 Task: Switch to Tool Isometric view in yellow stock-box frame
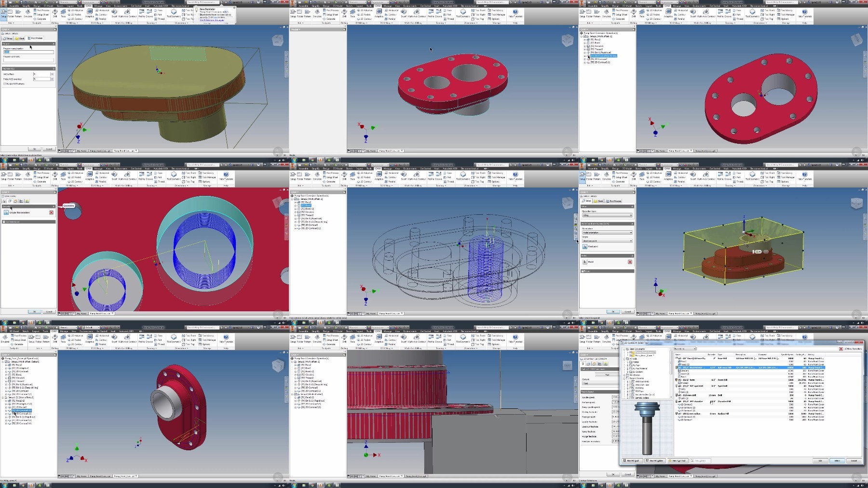pyautogui.click(x=752, y=176)
